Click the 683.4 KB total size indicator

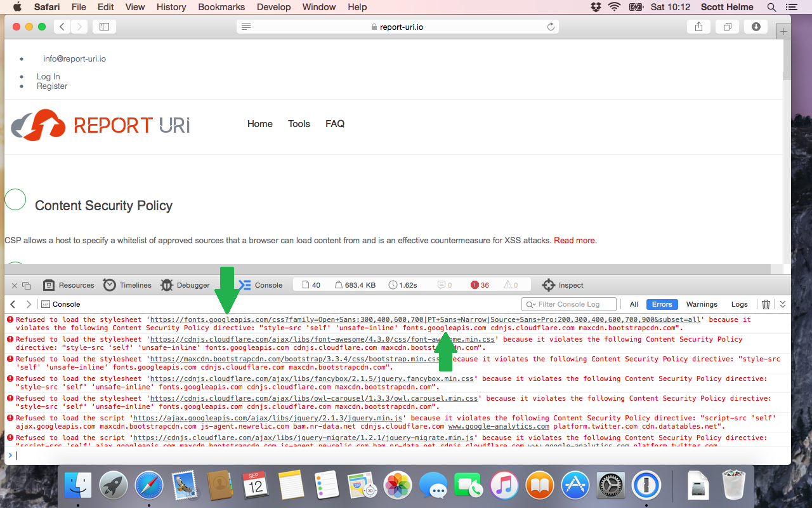pos(355,285)
